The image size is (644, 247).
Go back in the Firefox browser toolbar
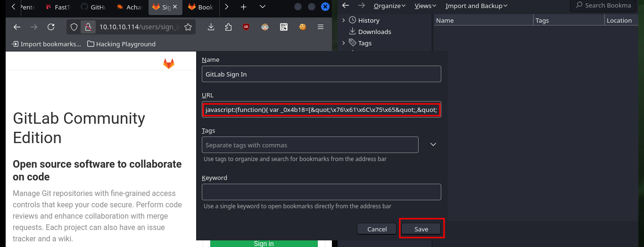tap(17, 27)
